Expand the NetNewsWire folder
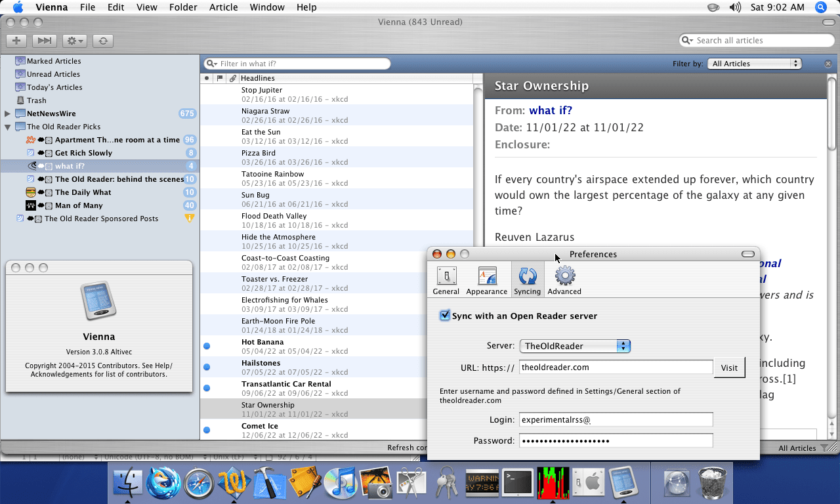840x504 pixels. click(7, 114)
